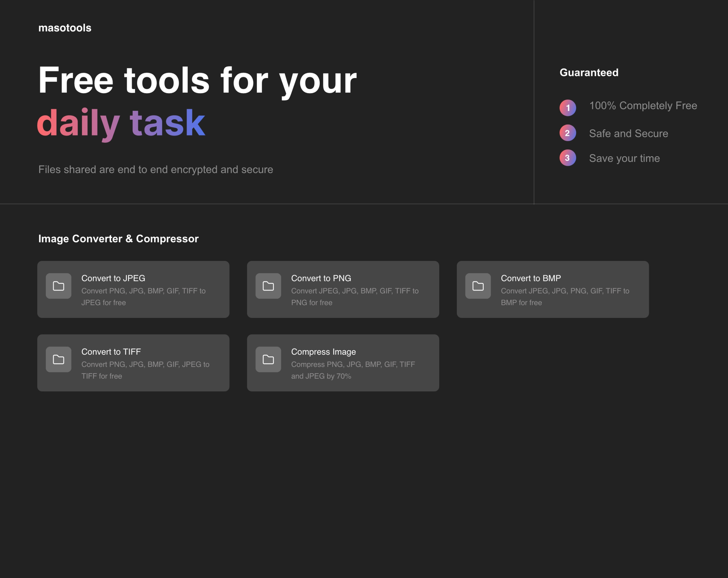Click the masotools logo
728x578 pixels.
65,28
